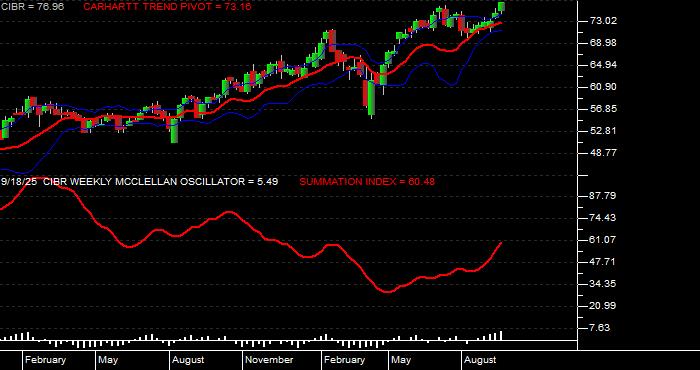Click the CIBR = 76.96 price readout
700x370 pixels.
coord(32,7)
